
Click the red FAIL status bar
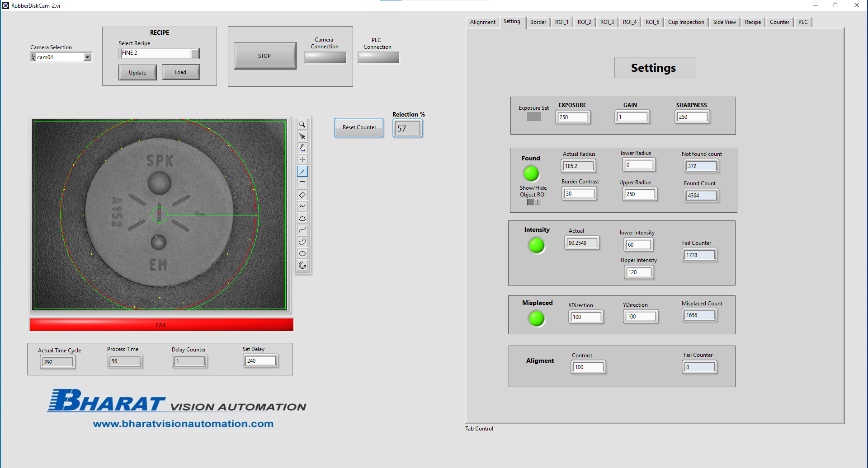pos(161,325)
